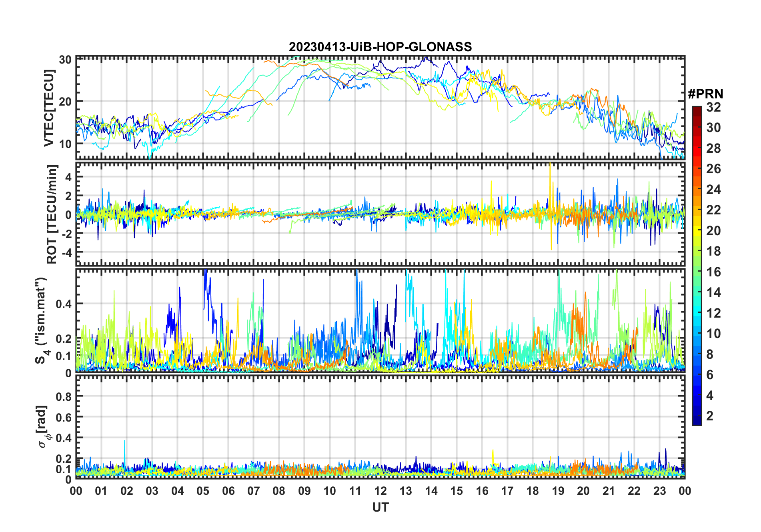
Task: Select hour tick 12 on UT axis
Action: (x=380, y=491)
